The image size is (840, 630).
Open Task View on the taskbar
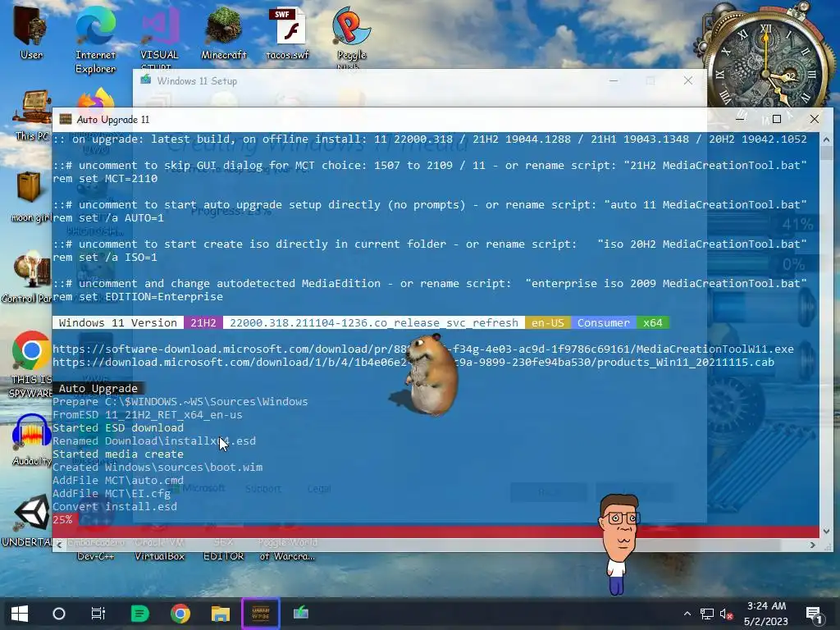click(x=98, y=614)
